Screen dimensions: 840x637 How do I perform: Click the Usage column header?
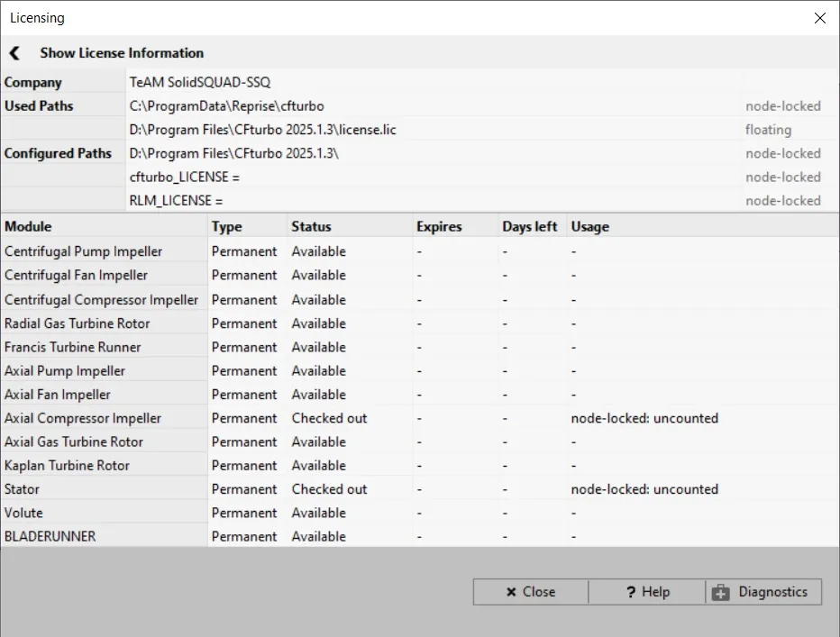click(x=703, y=227)
